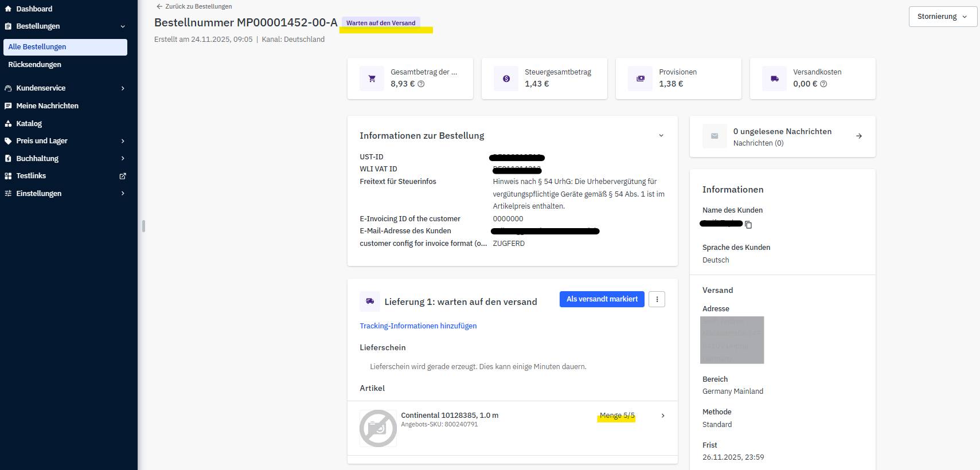Click the help icon beside Versandkosten 0,00 €
The height and width of the screenshot is (470, 980).
(823, 84)
